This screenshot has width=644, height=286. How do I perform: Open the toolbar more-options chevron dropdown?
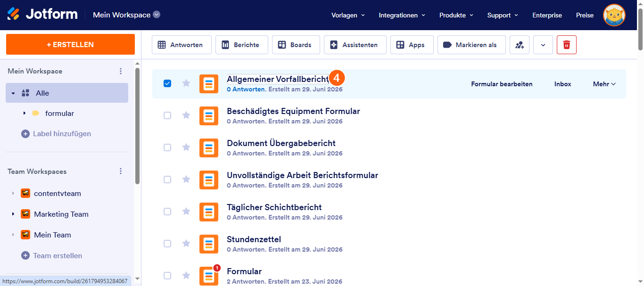click(543, 45)
